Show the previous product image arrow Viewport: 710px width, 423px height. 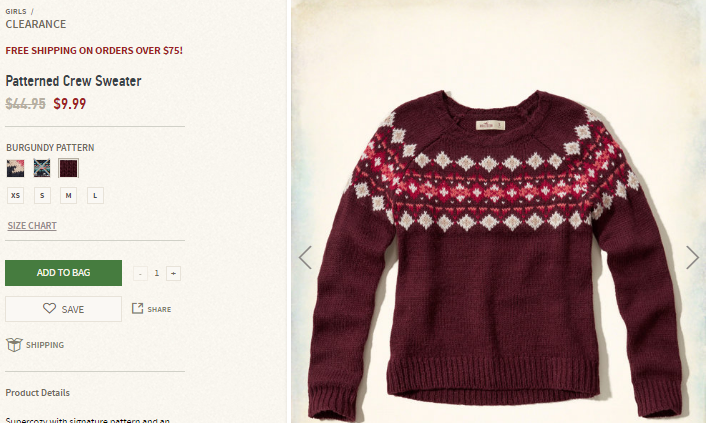coord(305,257)
